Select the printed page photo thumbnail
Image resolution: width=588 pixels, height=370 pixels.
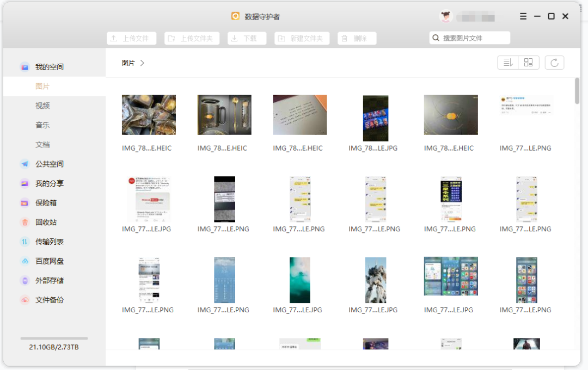(x=299, y=115)
